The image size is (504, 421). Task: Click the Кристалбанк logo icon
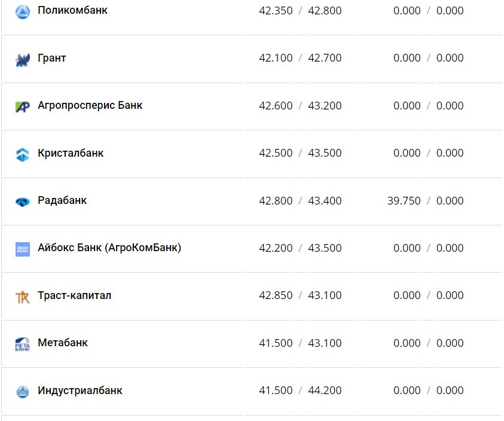(22, 154)
